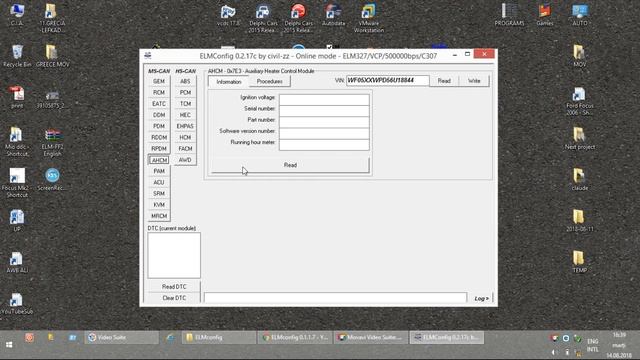Click the Running hour meter field
The image size is (640, 360).
[324, 144]
